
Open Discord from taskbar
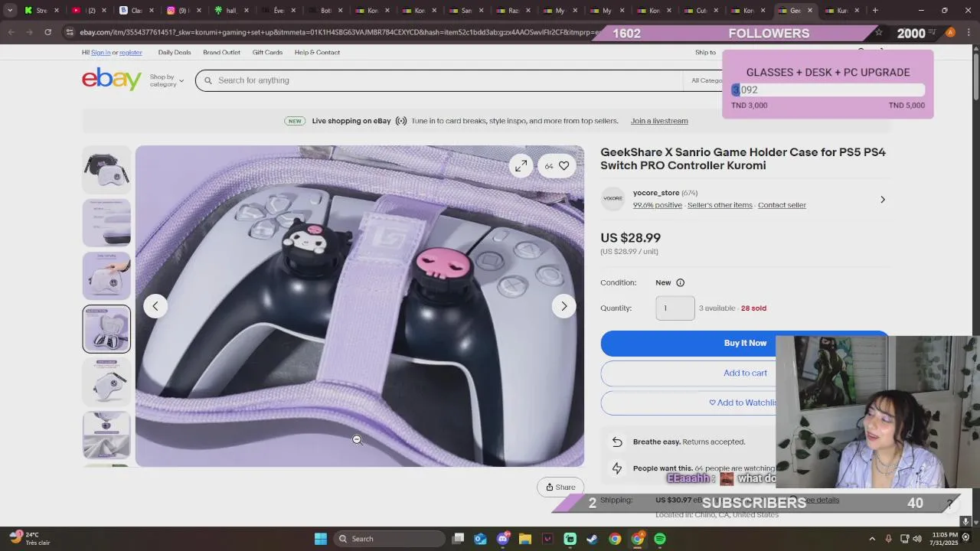coord(503,539)
